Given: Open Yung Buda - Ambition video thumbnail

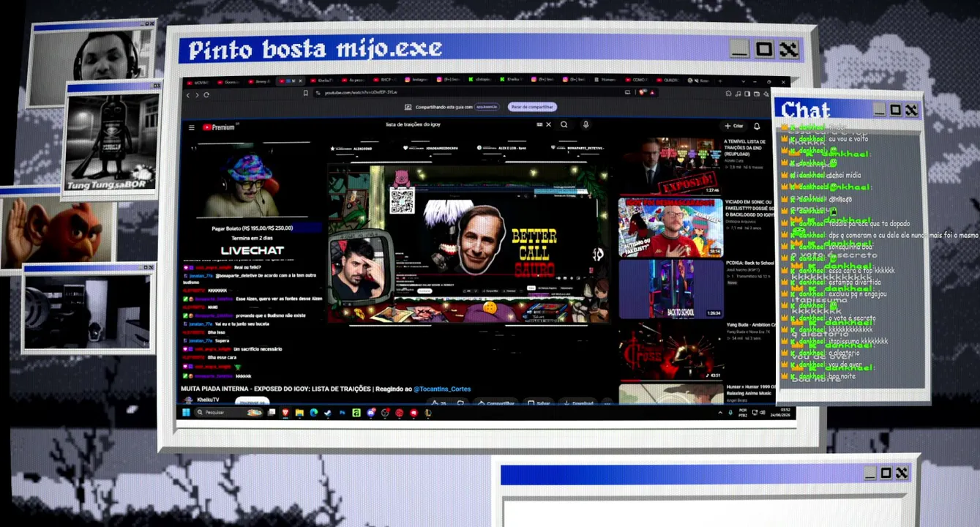Looking at the screenshot, I should pos(670,351).
